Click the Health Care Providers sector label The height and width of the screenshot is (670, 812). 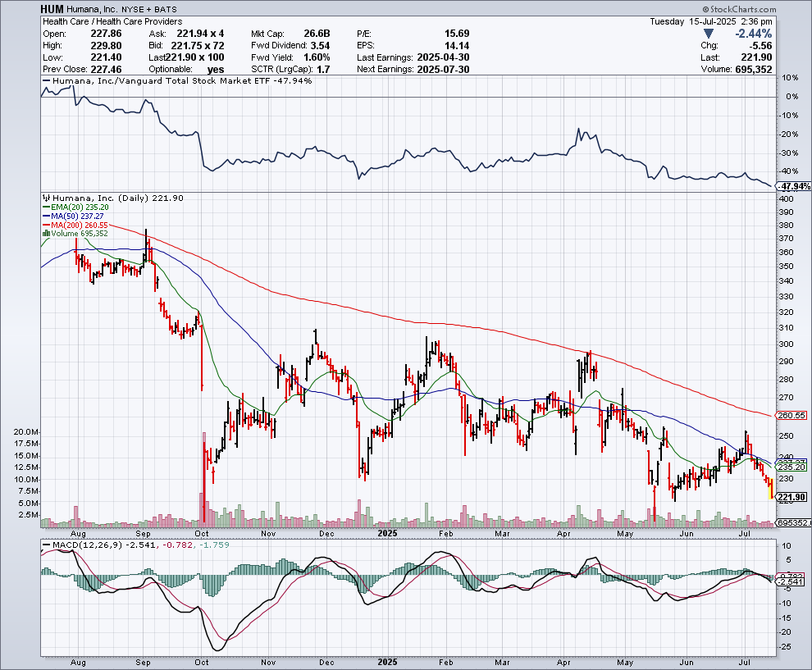coord(139,22)
